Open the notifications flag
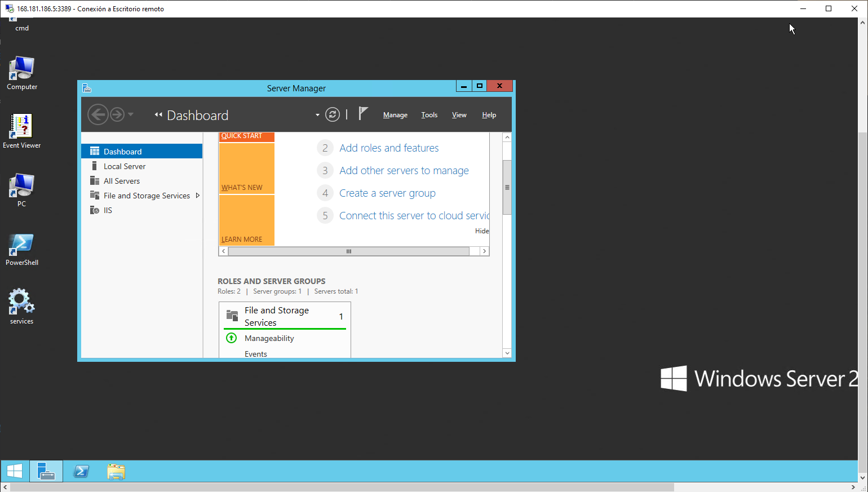Screen dimensions: 868x492 (363, 114)
